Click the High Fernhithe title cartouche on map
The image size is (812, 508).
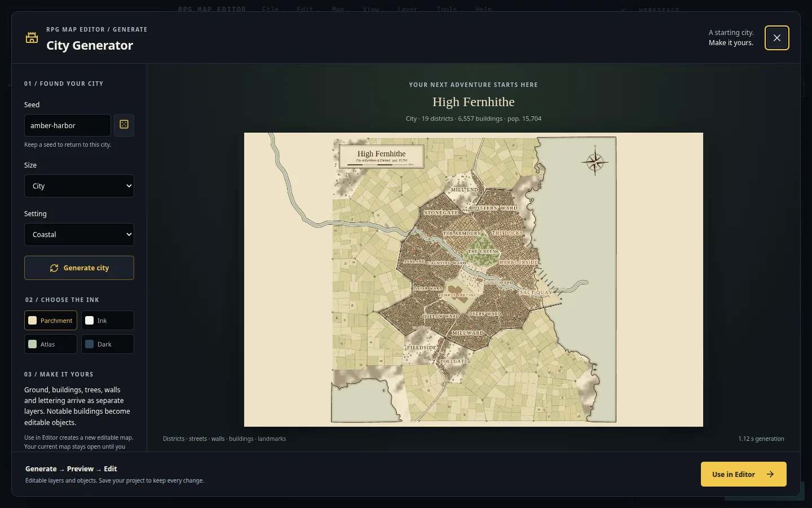click(381, 156)
